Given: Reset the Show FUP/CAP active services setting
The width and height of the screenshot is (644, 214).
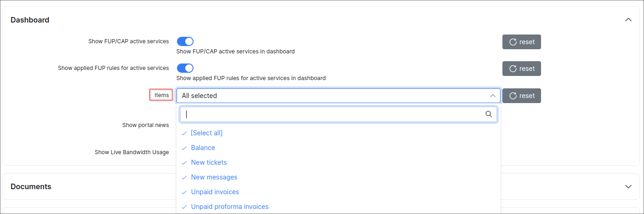Looking at the screenshot, I should pyautogui.click(x=521, y=42).
